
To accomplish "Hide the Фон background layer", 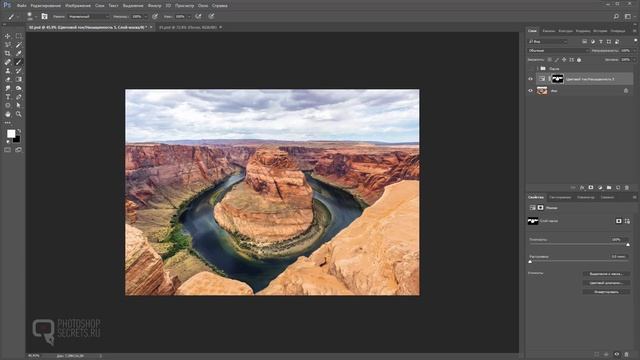I will coord(531,91).
